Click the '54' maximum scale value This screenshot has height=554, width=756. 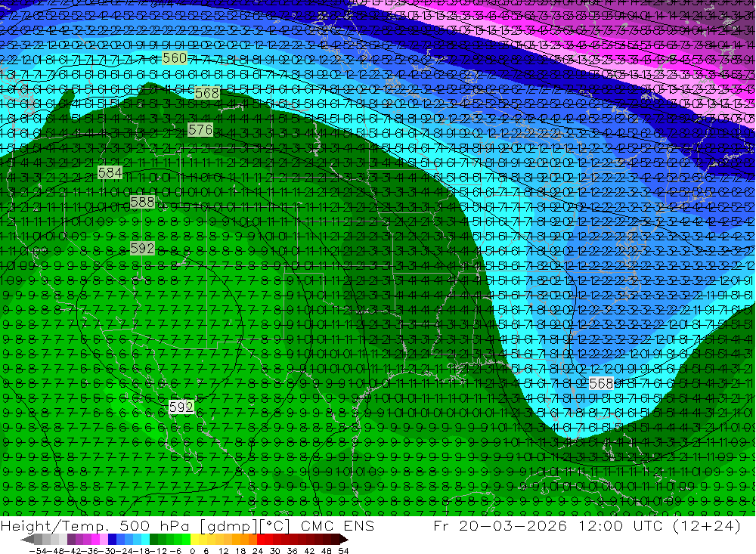pyautogui.click(x=343, y=551)
